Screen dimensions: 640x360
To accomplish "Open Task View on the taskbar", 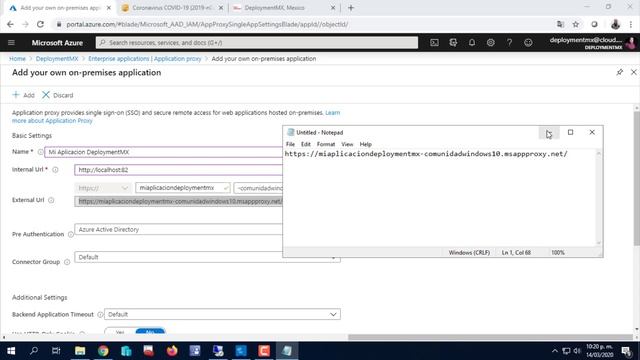I will (x=56, y=351).
